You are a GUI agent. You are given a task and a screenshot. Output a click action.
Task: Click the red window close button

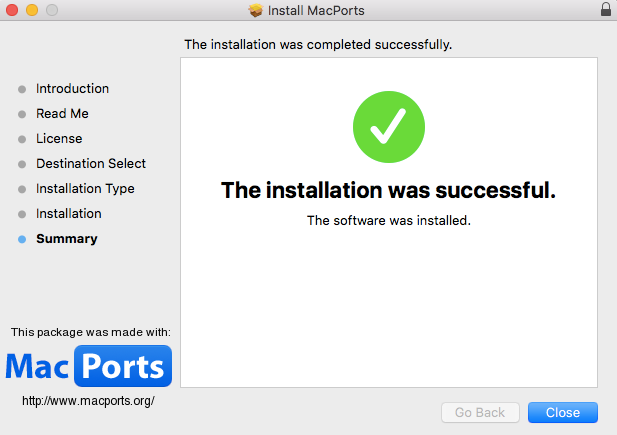click(x=12, y=10)
